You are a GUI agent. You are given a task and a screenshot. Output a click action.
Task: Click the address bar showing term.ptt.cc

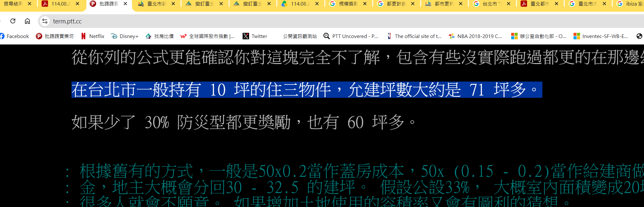pos(341,21)
